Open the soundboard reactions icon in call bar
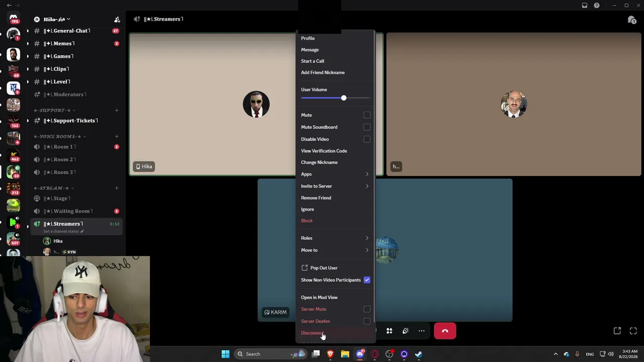 click(x=405, y=331)
